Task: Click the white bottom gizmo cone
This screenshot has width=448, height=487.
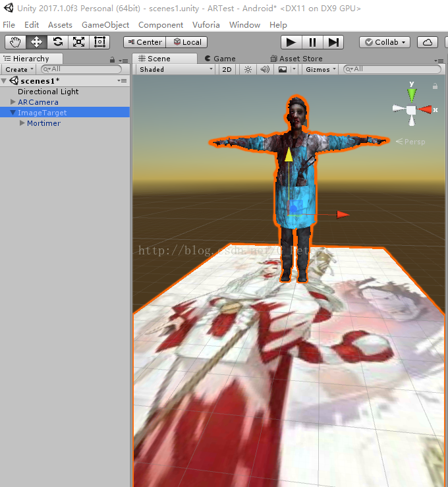Action: [x=412, y=120]
